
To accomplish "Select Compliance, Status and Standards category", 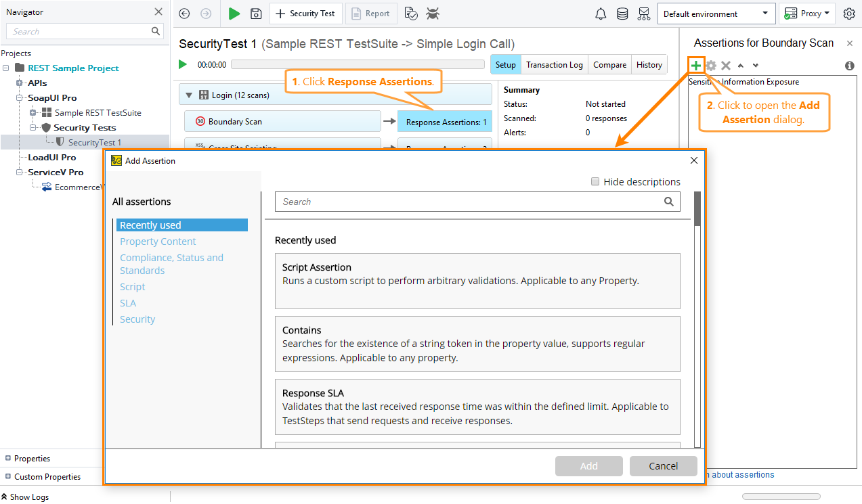I will 171,264.
